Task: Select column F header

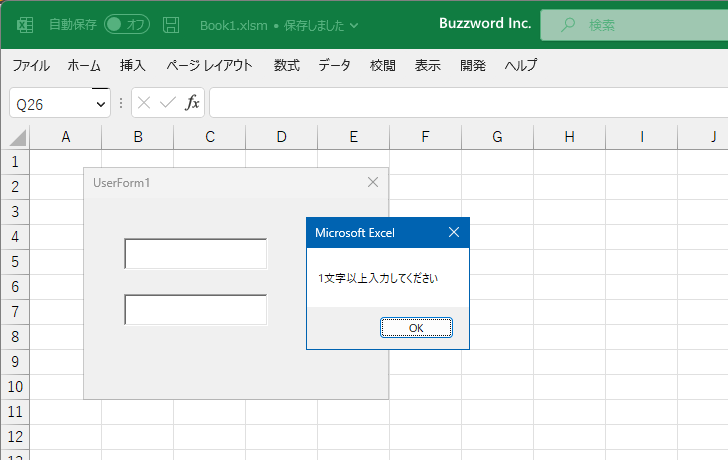Action: pyautogui.click(x=426, y=137)
